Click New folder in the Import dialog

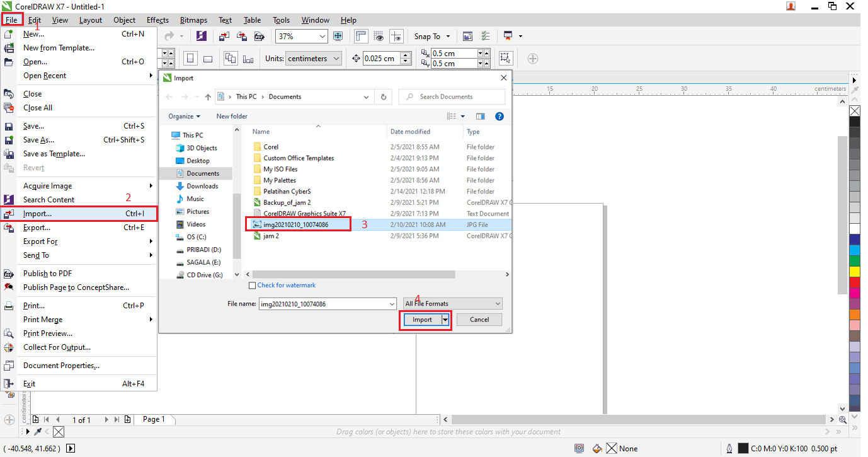[232, 116]
